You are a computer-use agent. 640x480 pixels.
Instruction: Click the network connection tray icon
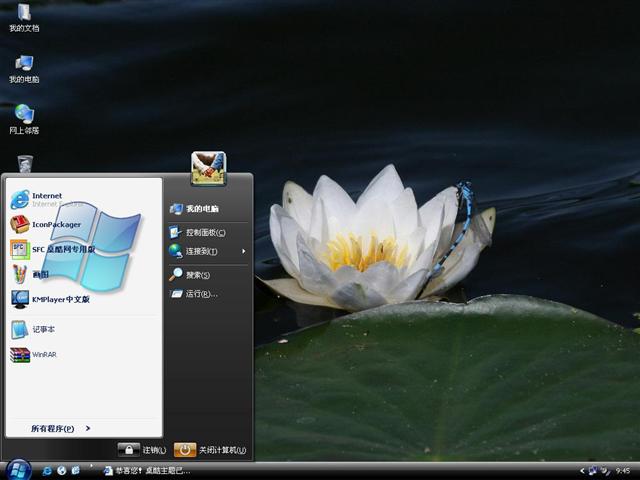(x=593, y=471)
